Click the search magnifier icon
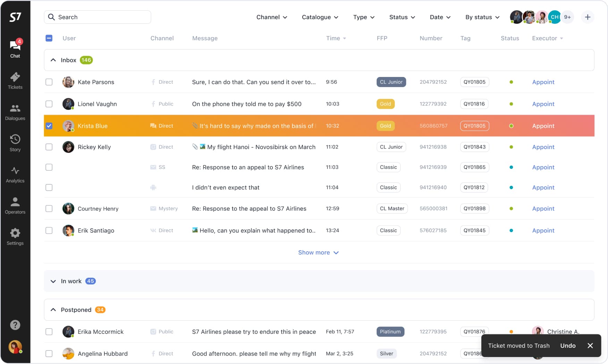This screenshot has width=608, height=364. tap(51, 17)
